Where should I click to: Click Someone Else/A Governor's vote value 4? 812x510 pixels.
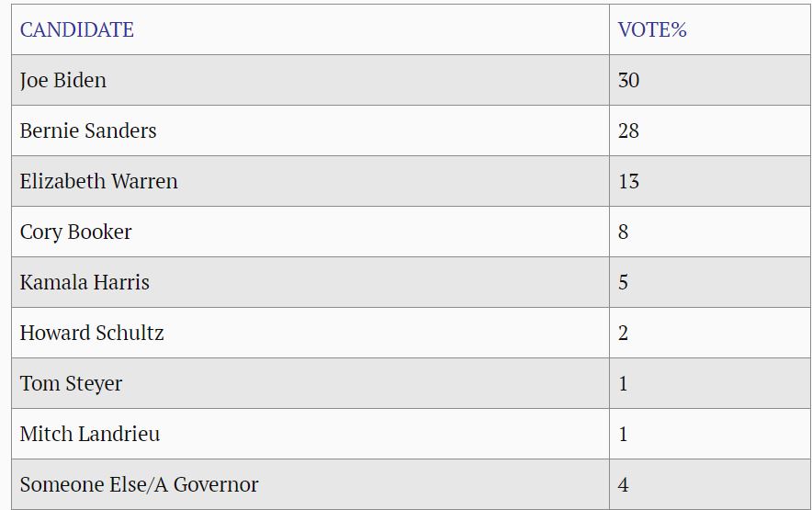(624, 484)
